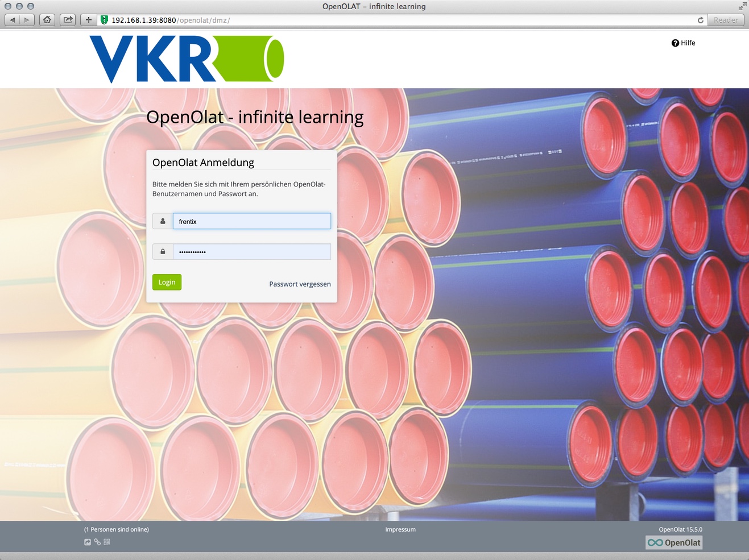
Task: Reload the page with the refresh icon
Action: click(x=701, y=20)
